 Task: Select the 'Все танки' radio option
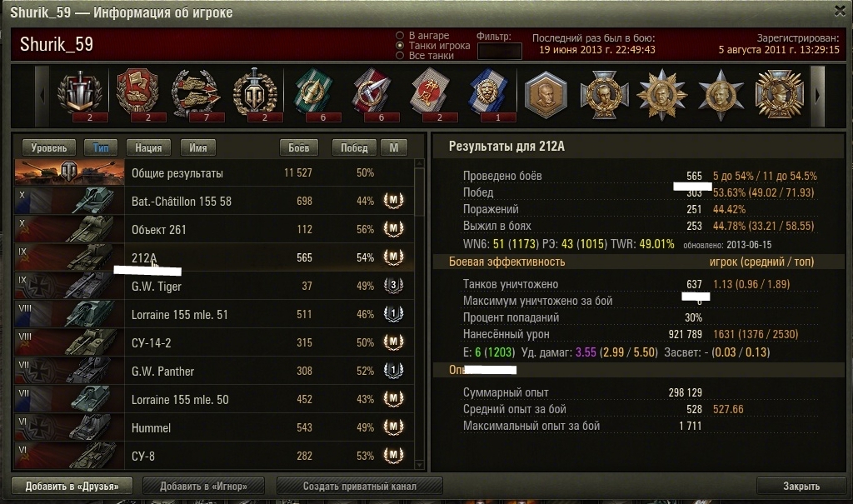400,56
